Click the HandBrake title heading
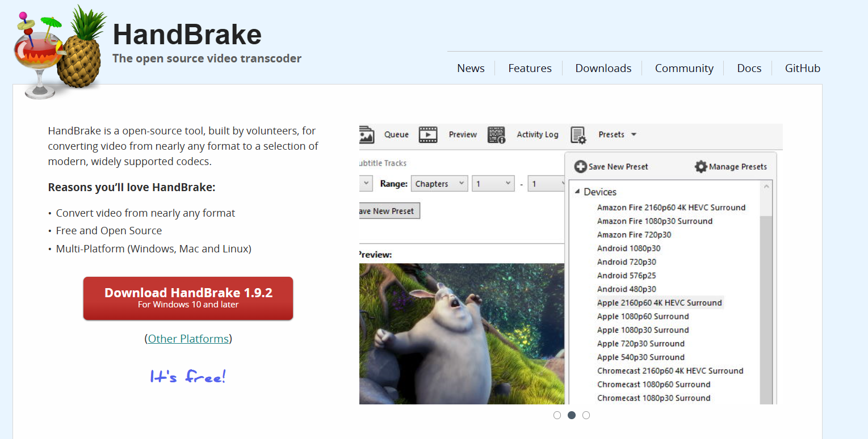868x439 pixels. (x=187, y=34)
